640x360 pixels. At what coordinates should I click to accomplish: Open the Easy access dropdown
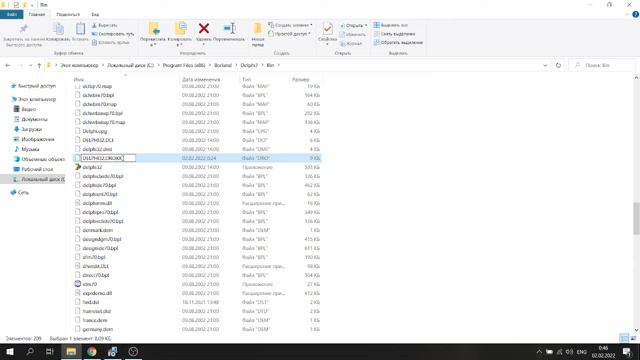point(289,34)
